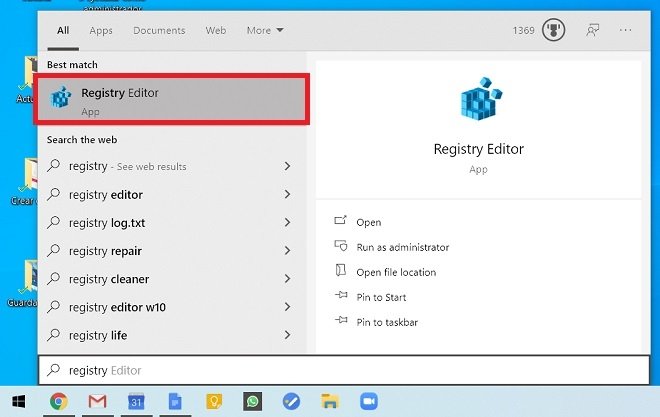
Task: Click magnifier icon beside 'registry cleaner'
Action: pyautogui.click(x=53, y=279)
